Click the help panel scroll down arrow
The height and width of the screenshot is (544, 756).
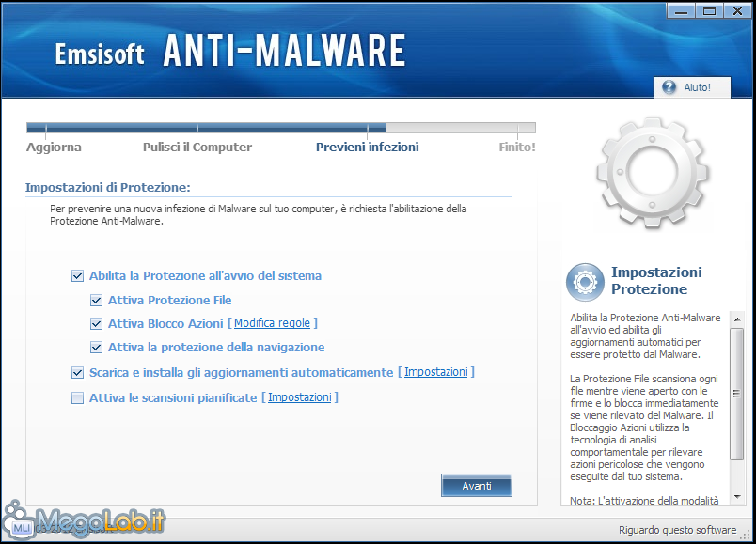click(736, 497)
